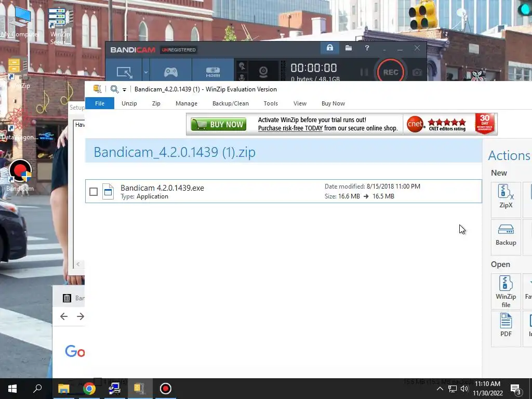Click the UNREGISTERED label in Bandicam
This screenshot has width=532, height=399.
click(179, 50)
